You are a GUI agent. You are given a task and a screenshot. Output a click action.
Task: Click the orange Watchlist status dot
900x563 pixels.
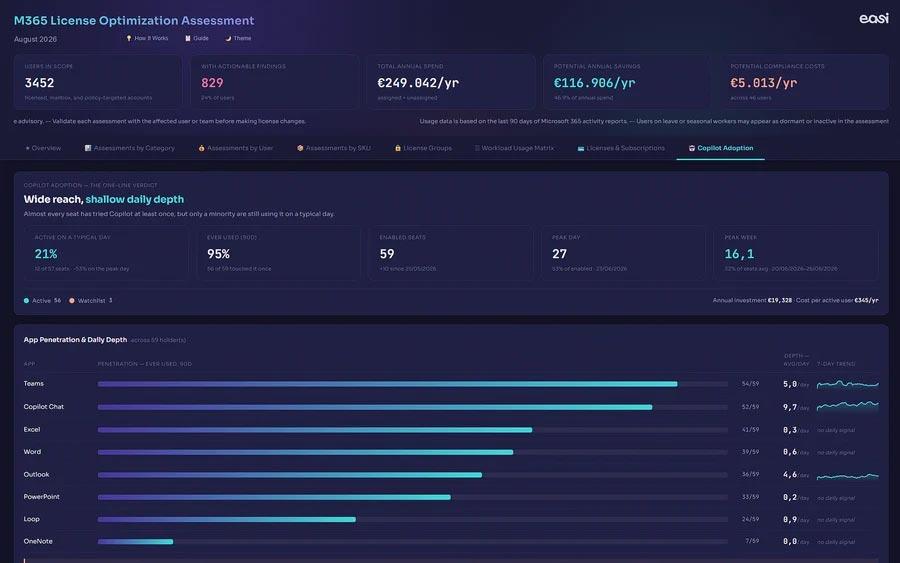point(72,301)
